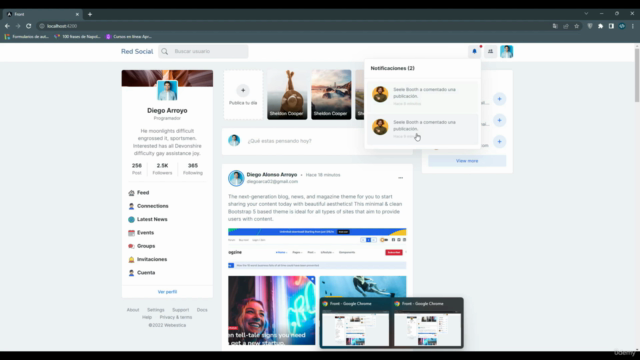Open Diego Alonso Arroyo post author name

(272, 175)
